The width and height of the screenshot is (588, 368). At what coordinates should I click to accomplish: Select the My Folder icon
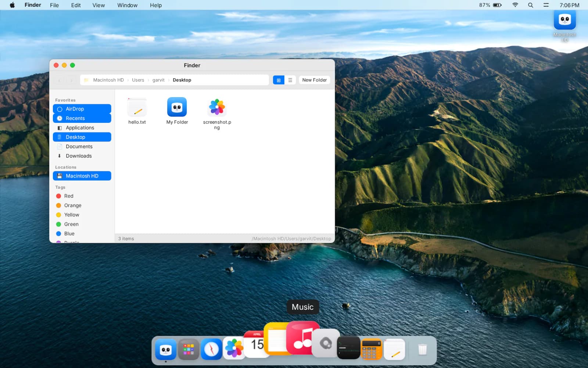click(x=177, y=107)
